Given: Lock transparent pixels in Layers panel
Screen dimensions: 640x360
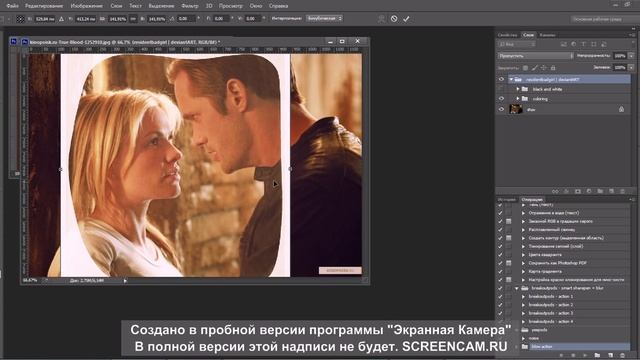Looking at the screenshot, I should (526, 68).
